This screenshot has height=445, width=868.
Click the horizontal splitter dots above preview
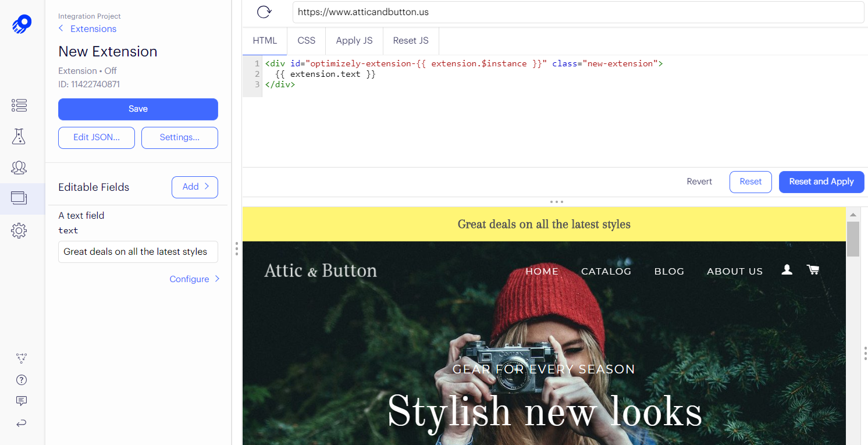pos(556,202)
